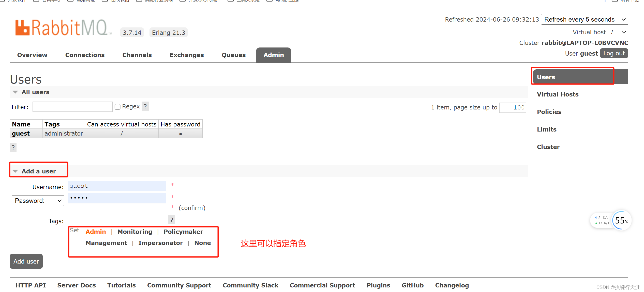Click the version label 3.7.14
This screenshot has height=292, width=644.
(x=132, y=33)
